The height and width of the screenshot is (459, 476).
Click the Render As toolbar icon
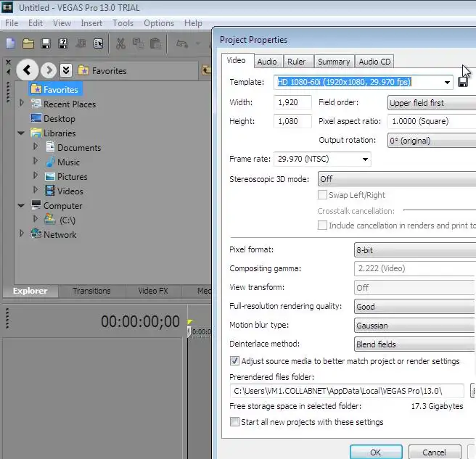point(81,44)
